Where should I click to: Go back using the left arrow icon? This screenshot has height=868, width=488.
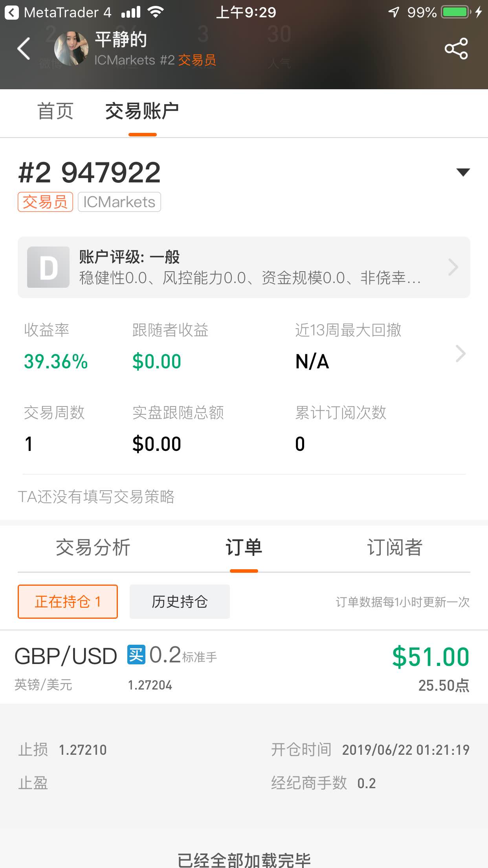coord(24,49)
